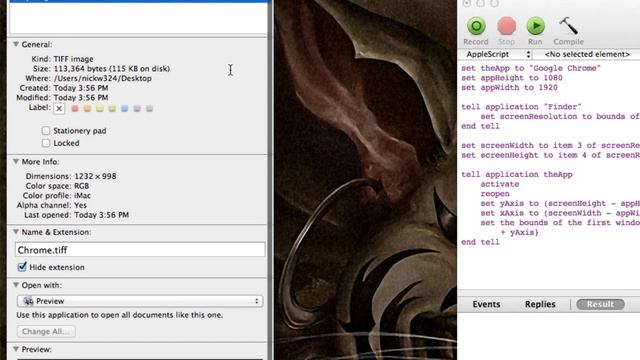Run the script with the green Run button
640x360 pixels.
coord(536,31)
